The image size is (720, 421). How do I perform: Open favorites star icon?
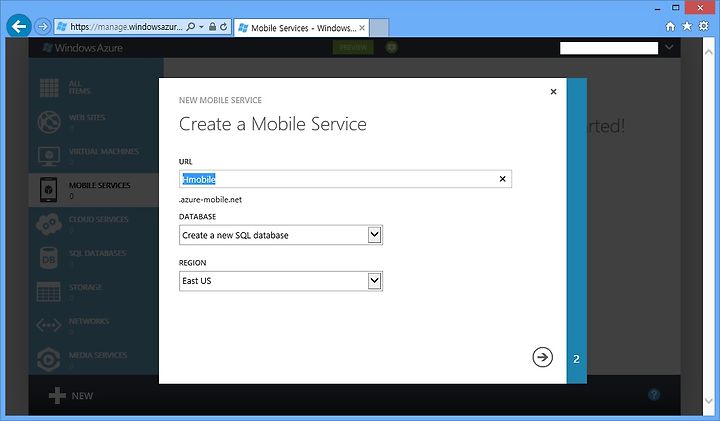[687, 26]
